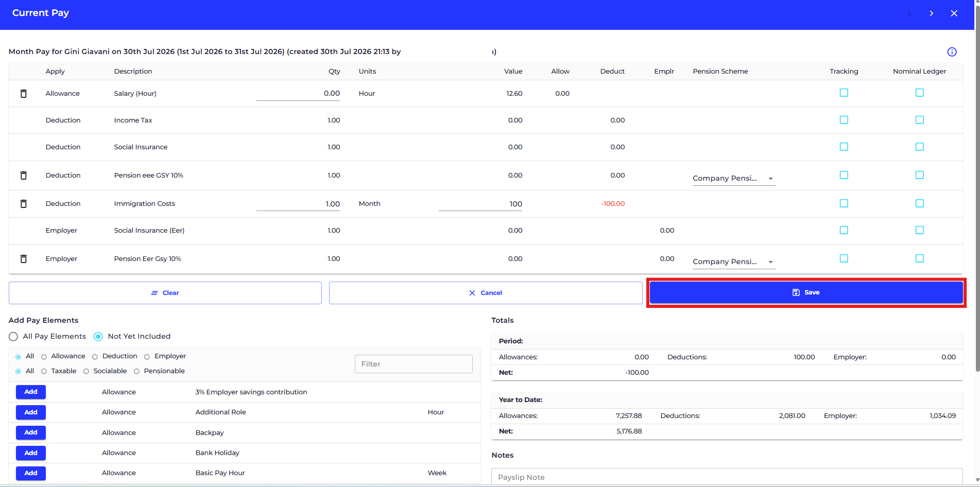Screen dimensions: 980x487
Task: Delete the Pension eee GSY 10% row
Action: tap(23, 176)
